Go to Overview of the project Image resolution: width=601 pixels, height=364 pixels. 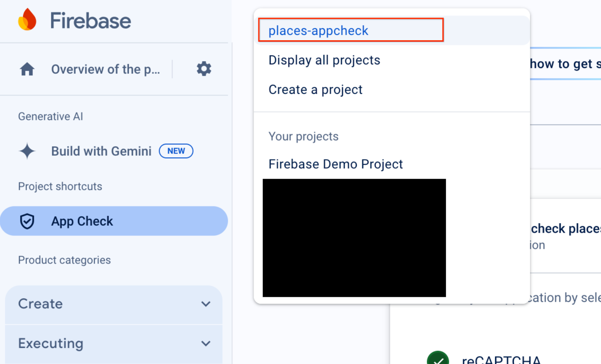tap(106, 69)
